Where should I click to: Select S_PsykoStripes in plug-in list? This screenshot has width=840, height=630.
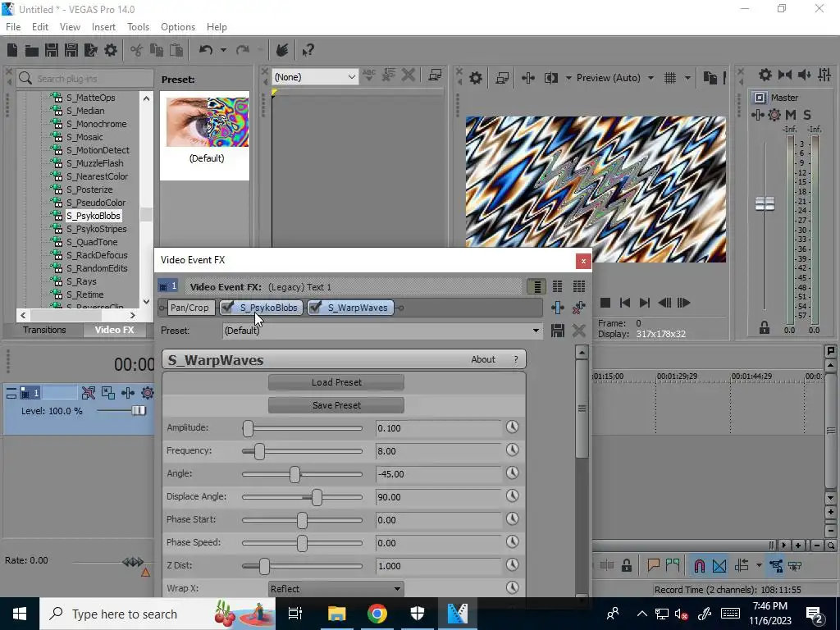click(97, 229)
